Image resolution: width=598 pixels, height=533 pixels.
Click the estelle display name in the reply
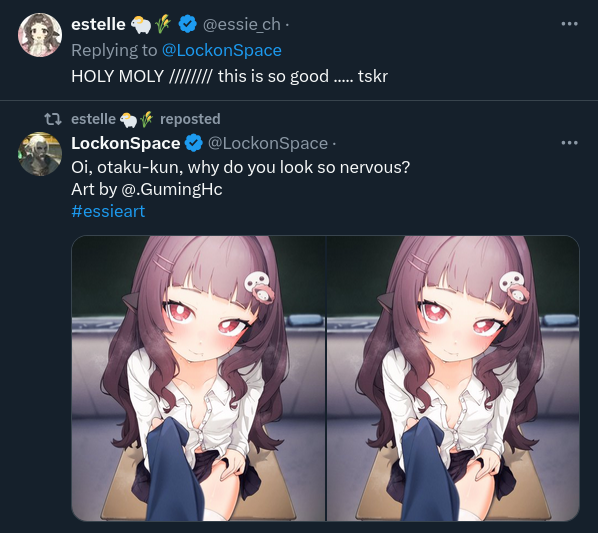pyautogui.click(x=98, y=24)
